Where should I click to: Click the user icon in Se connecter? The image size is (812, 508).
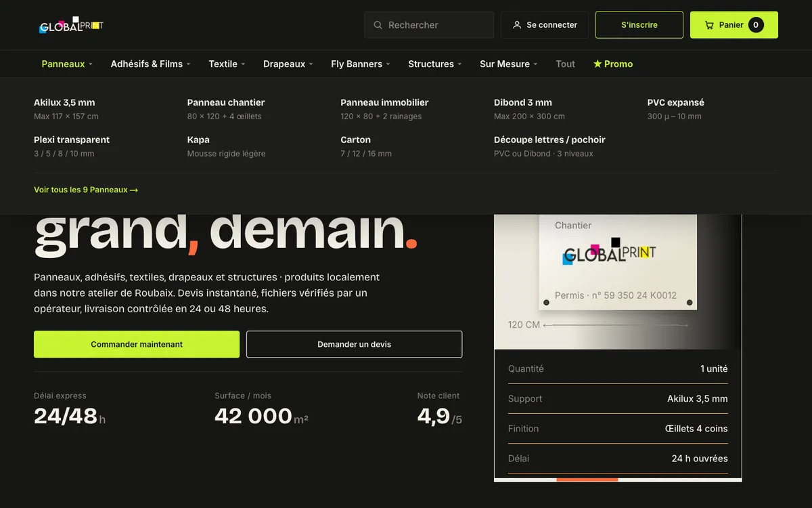(x=517, y=25)
